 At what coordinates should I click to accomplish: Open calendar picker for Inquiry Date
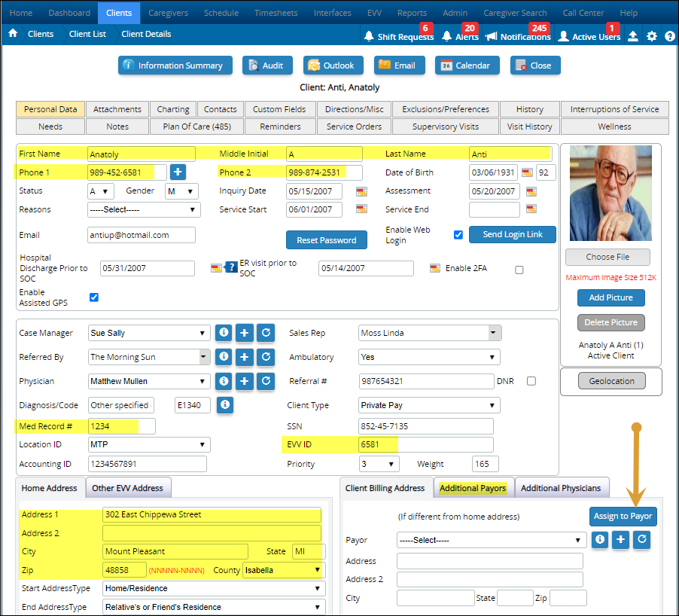coord(361,191)
